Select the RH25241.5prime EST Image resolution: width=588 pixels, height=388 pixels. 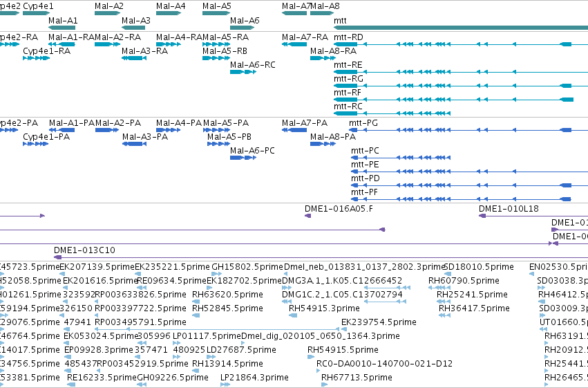pos(444,302)
